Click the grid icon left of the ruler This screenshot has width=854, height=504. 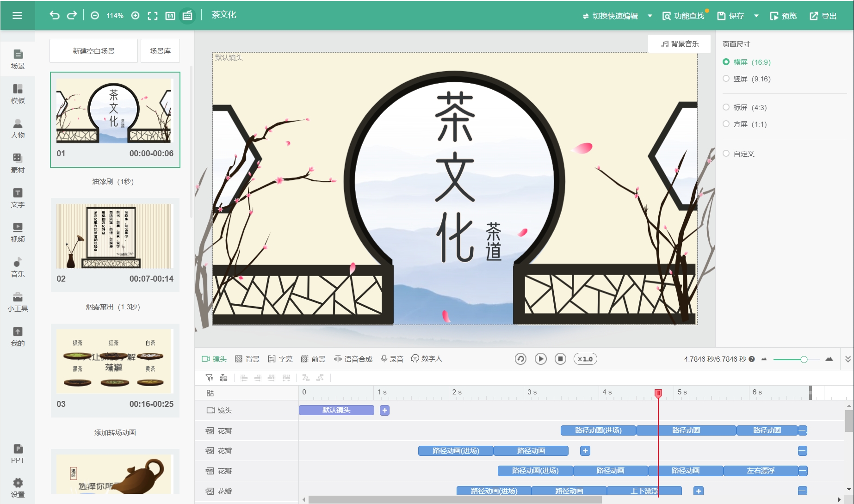[210, 393]
